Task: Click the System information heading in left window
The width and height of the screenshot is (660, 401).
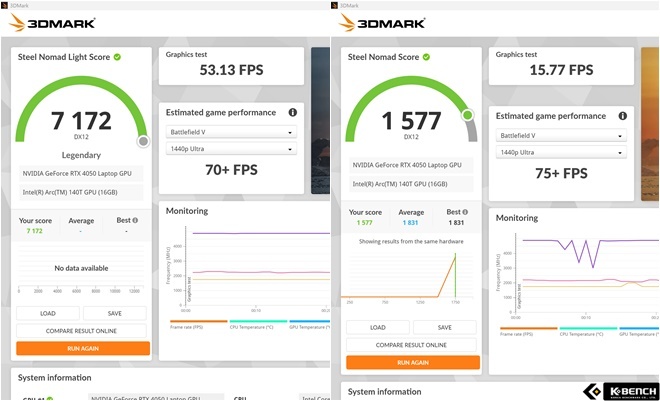Action: [x=54, y=378]
